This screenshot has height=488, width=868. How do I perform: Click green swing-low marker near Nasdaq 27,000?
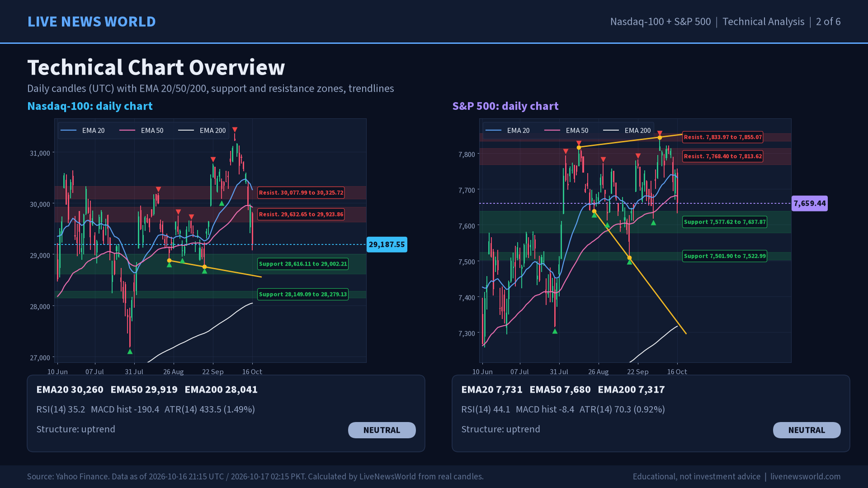tap(130, 352)
